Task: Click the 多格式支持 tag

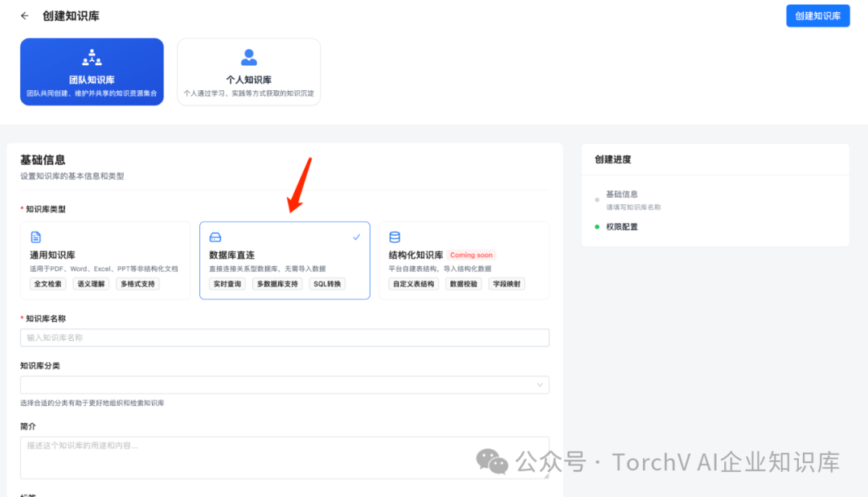Action: click(x=138, y=284)
